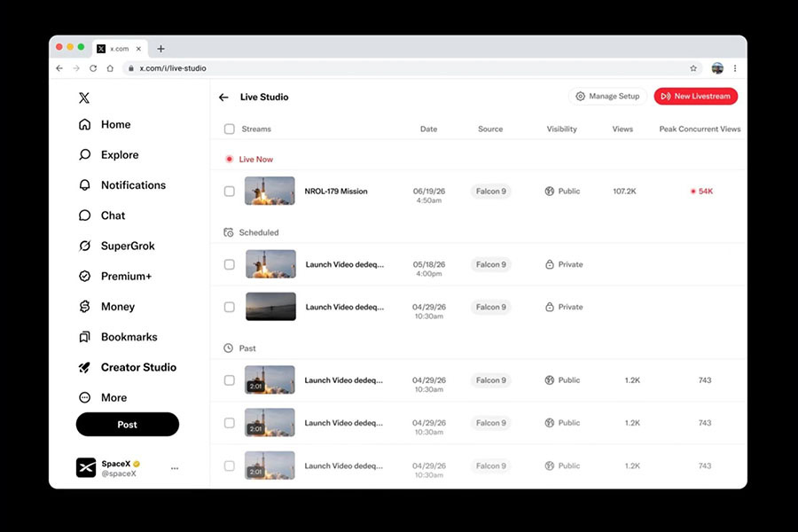Image resolution: width=798 pixels, height=532 pixels.
Task: Click Public visibility icon on NROL-179 row
Action: 550,192
